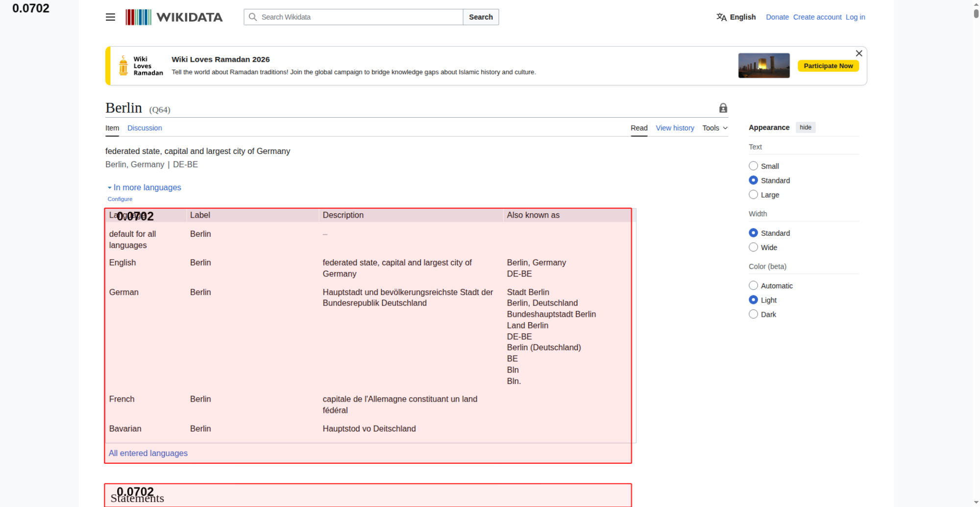Viewport: 980px width, 507px height.
Task: Choose Wide width option
Action: [753, 248]
